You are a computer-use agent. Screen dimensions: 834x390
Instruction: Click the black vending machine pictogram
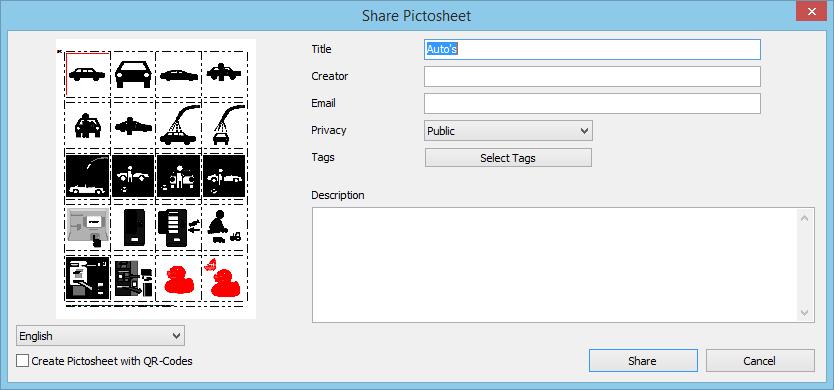[x=134, y=227]
